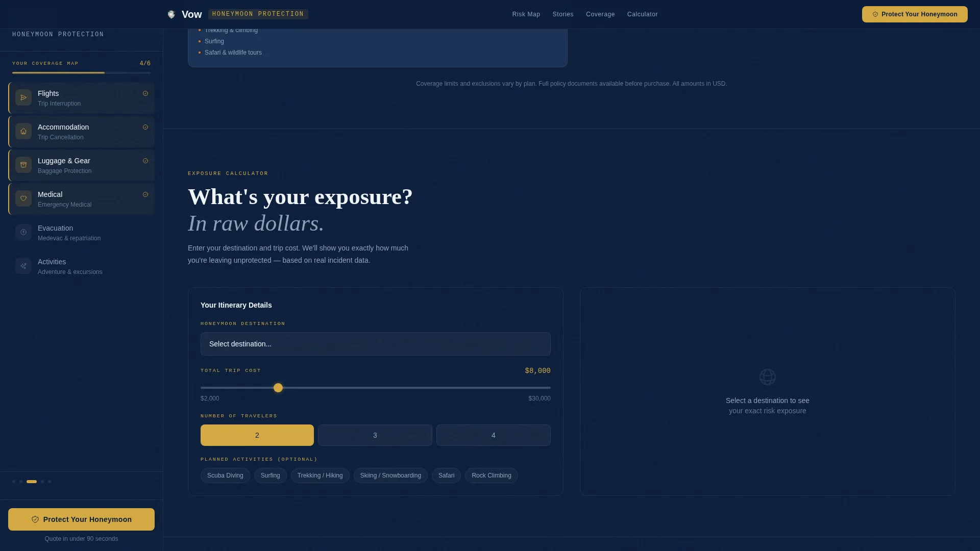Image resolution: width=980 pixels, height=551 pixels.
Task: Click the first sidebar pagination dot
Action: [x=14, y=482]
